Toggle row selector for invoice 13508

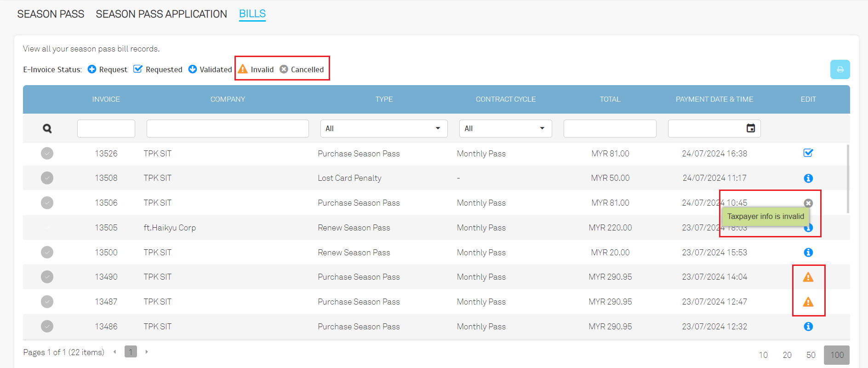point(47,178)
